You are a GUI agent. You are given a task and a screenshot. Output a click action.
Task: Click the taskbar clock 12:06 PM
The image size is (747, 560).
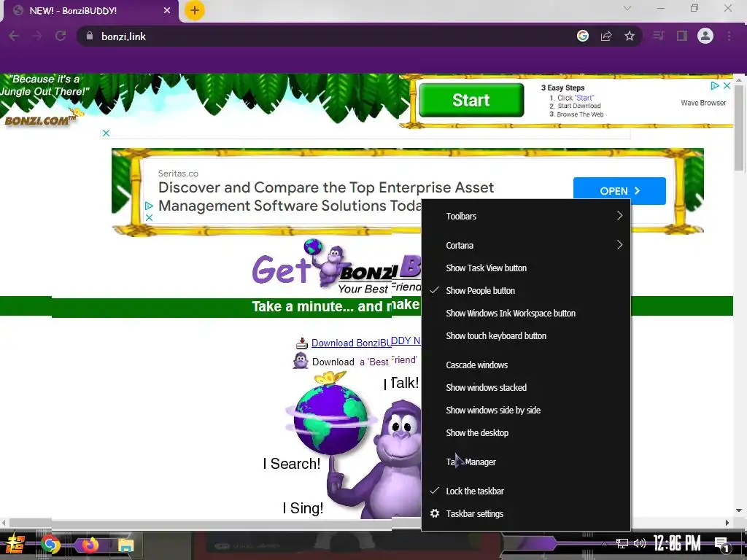(676, 543)
